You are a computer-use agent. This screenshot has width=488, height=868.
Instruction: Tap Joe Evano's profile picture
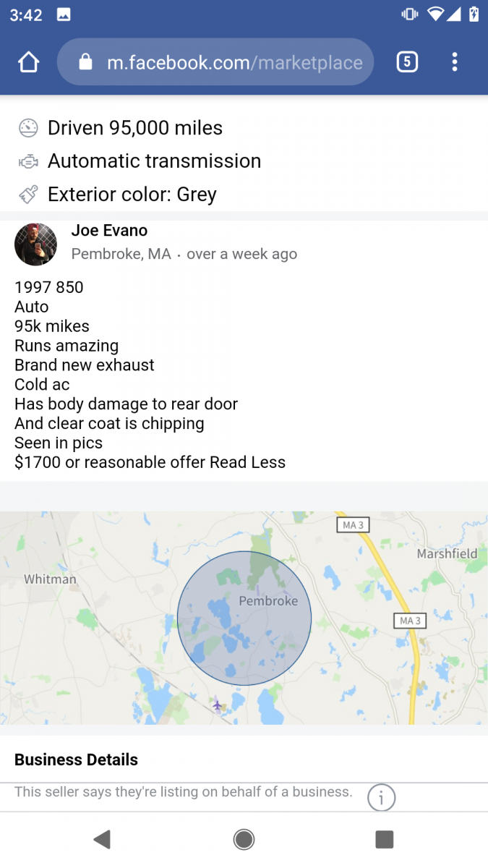point(35,244)
